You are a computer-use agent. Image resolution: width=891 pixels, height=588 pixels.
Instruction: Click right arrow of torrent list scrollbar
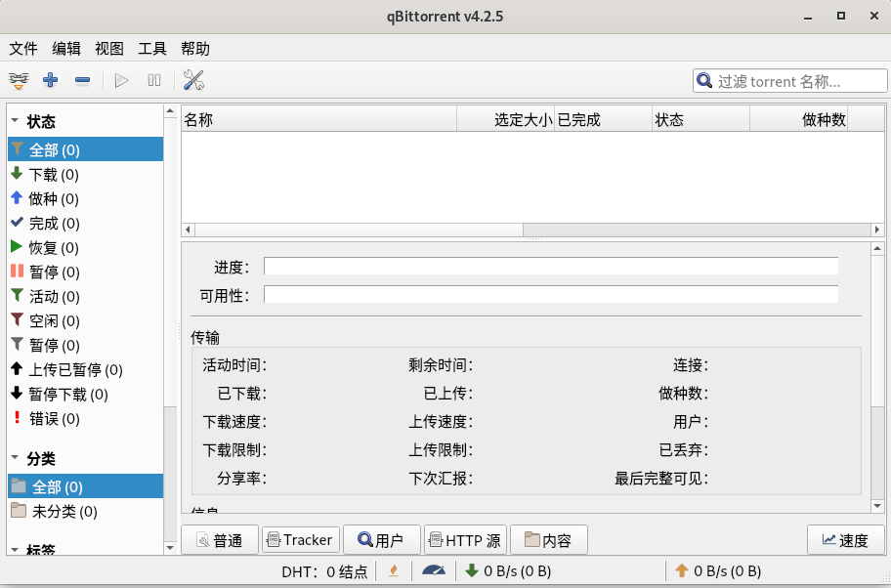[877, 230]
